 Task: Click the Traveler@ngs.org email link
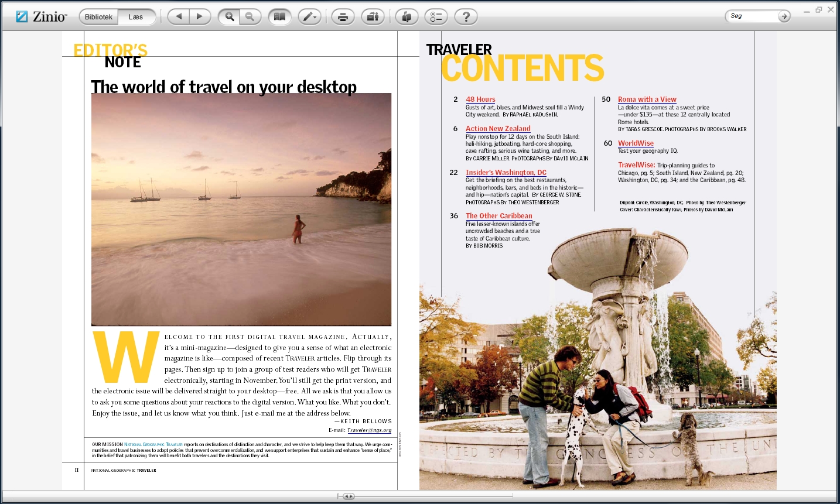369,430
